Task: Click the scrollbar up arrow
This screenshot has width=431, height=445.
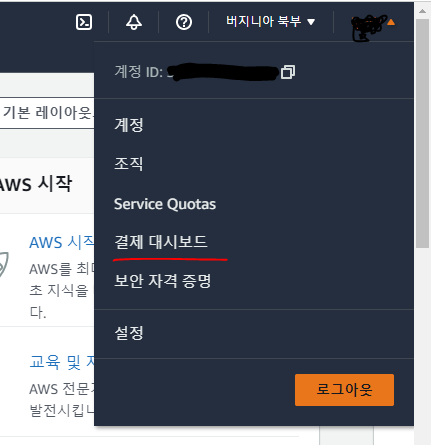Action: click(x=422, y=11)
